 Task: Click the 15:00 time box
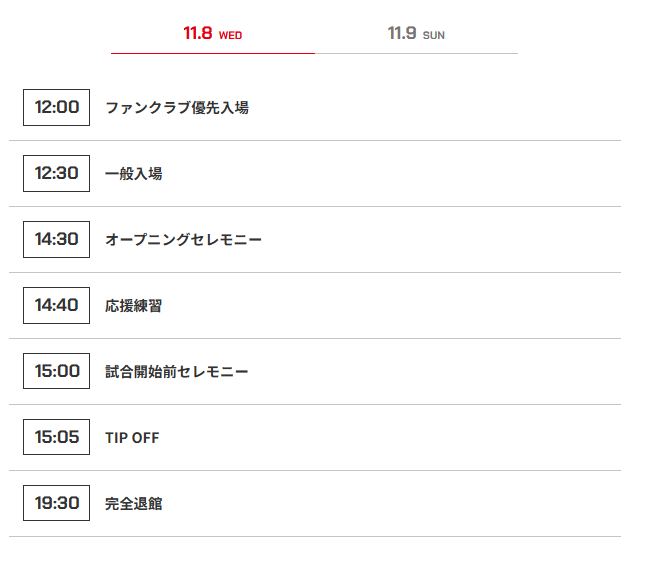pos(56,371)
